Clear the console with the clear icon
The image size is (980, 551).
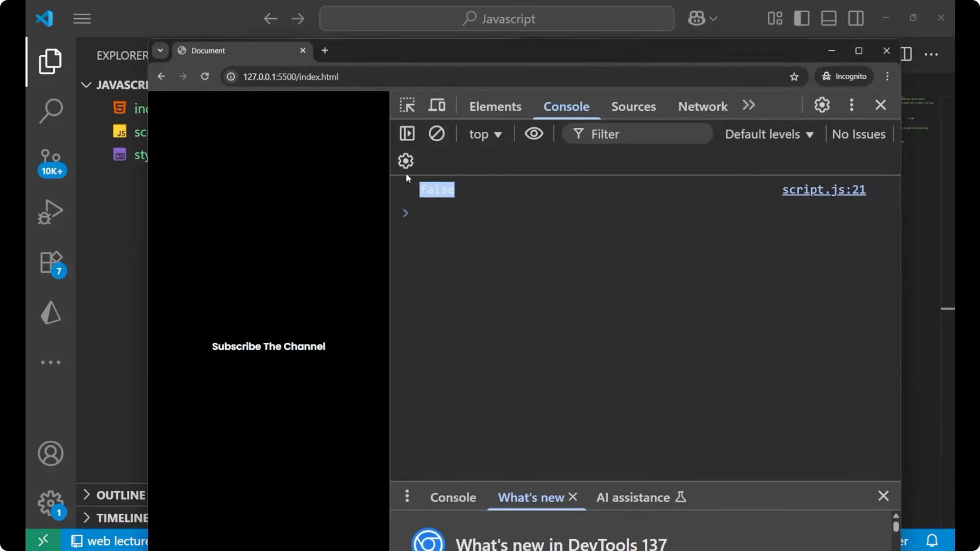[x=436, y=134]
